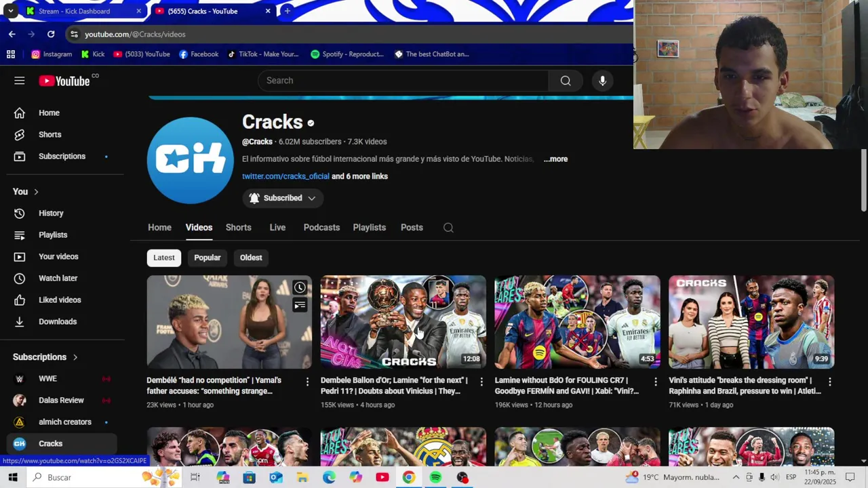Screen dimensions: 868x488
Task: Play the Dembele Ballon d'Or thumbnail
Action: [403, 322]
